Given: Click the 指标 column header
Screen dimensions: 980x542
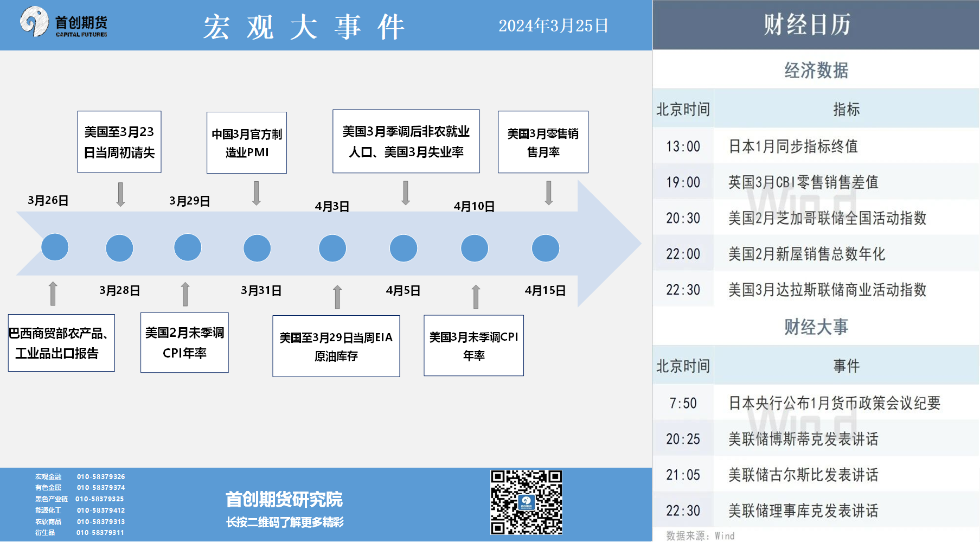Looking at the screenshot, I should tap(847, 109).
